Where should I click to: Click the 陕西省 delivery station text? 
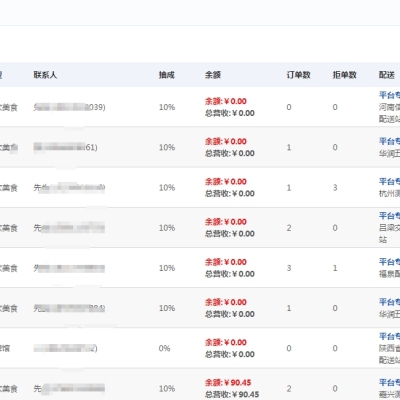point(389,354)
